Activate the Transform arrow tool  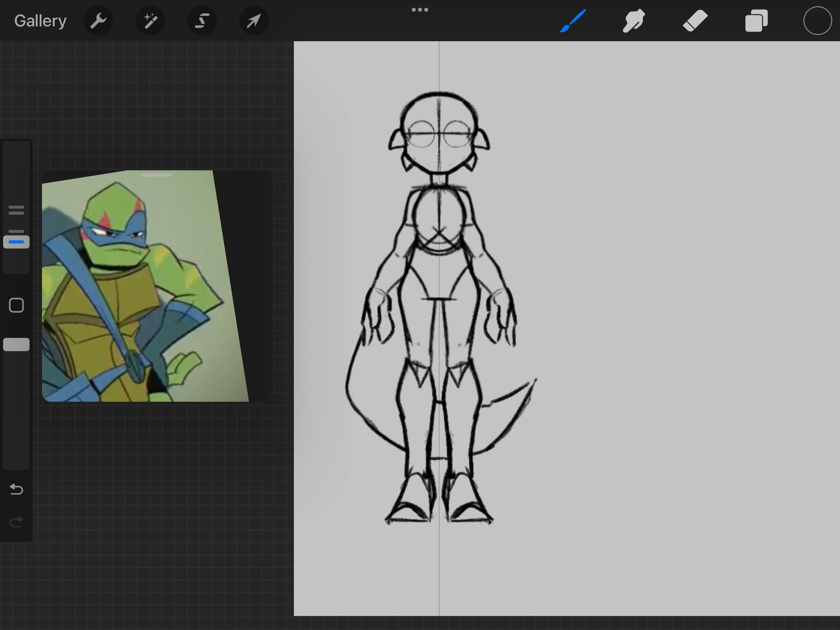pos(254,21)
